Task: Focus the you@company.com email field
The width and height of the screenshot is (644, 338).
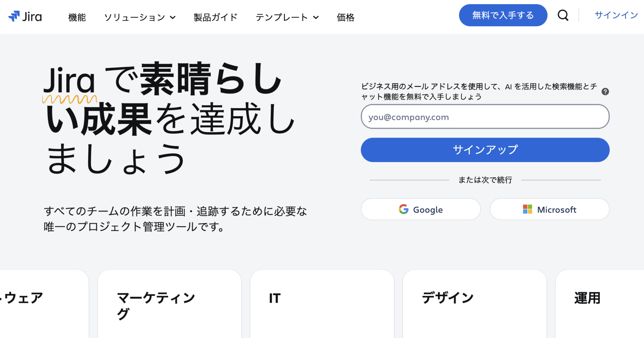Action: pos(485,117)
